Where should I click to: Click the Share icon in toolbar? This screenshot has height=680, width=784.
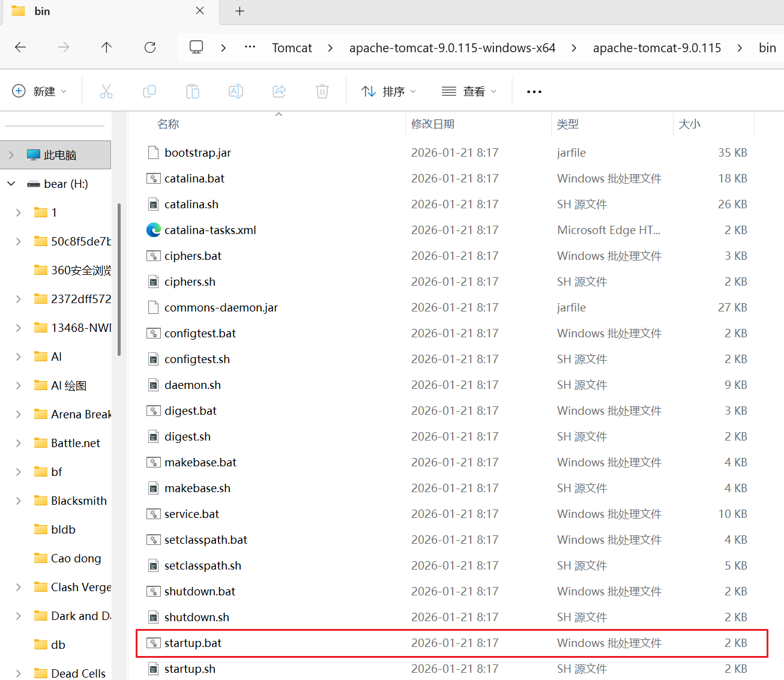279,91
